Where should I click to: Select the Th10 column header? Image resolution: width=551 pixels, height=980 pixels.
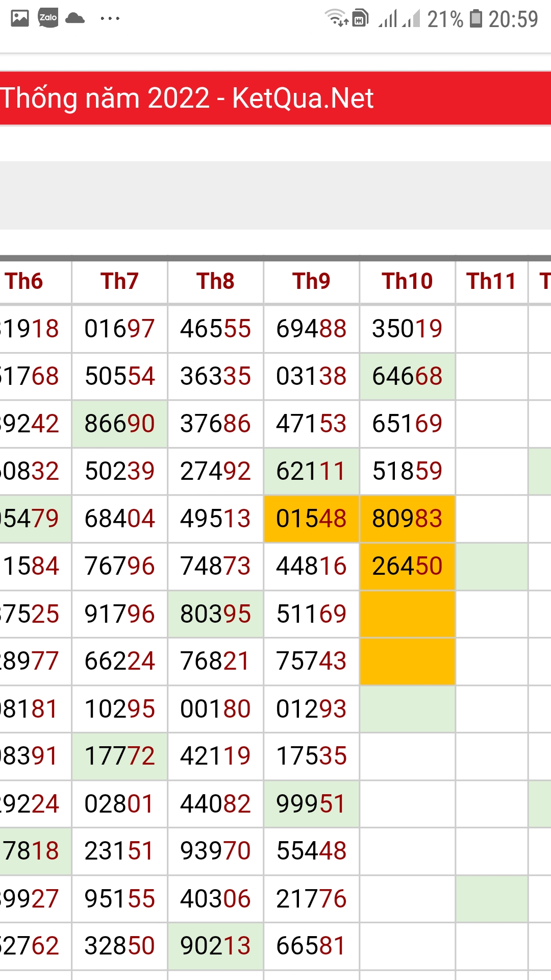click(x=407, y=281)
